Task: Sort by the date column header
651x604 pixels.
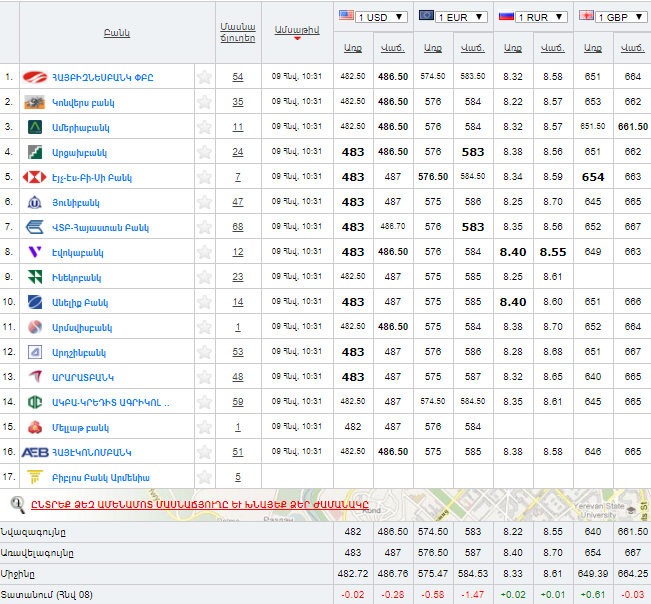Action: pos(297,30)
